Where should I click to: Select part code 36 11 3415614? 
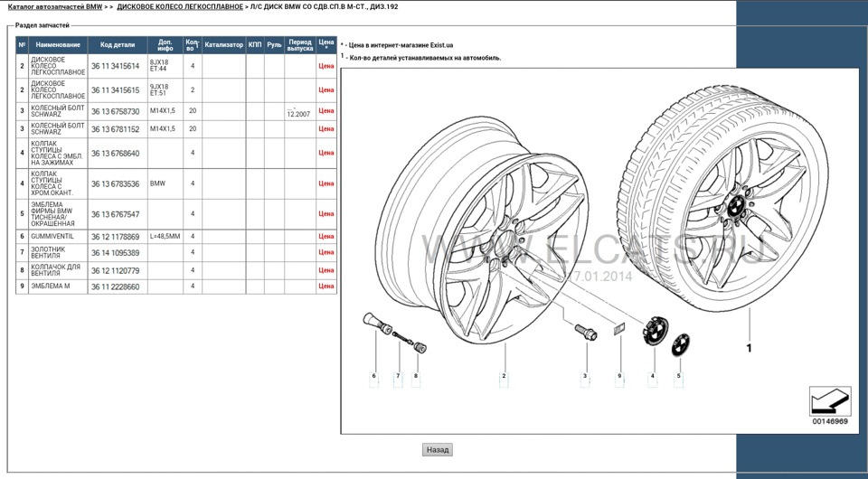coord(115,66)
